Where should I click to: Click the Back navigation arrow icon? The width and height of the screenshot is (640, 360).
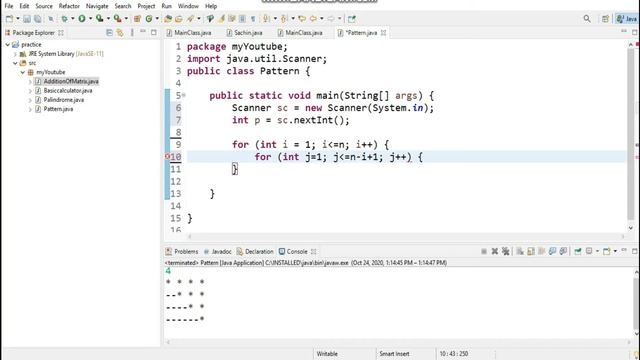(313, 18)
